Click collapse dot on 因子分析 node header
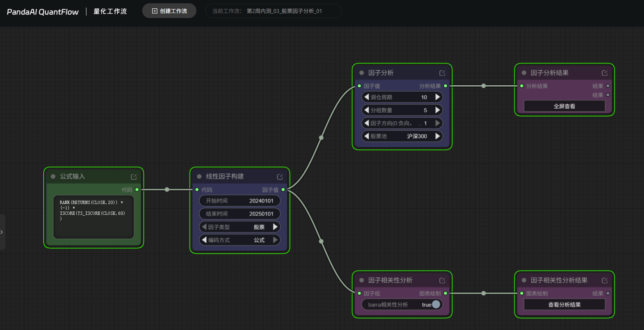The width and height of the screenshot is (644, 330). (x=361, y=73)
